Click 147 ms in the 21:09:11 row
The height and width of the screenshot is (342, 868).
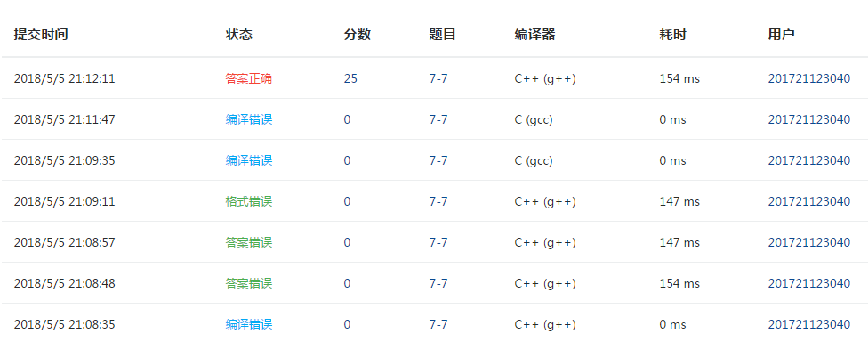pos(679,202)
